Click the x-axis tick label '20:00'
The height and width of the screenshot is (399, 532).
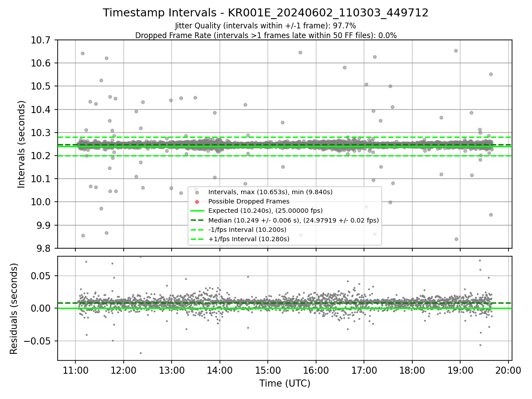508,370
